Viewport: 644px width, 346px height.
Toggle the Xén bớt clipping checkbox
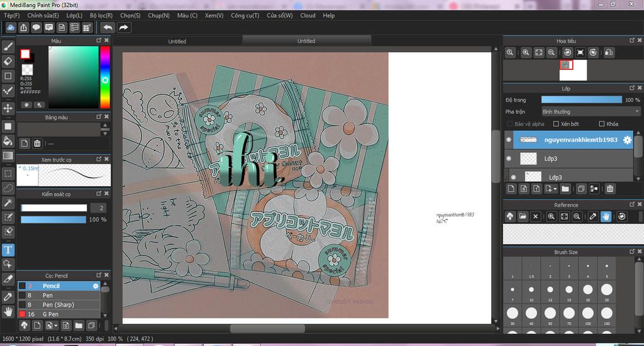click(556, 124)
